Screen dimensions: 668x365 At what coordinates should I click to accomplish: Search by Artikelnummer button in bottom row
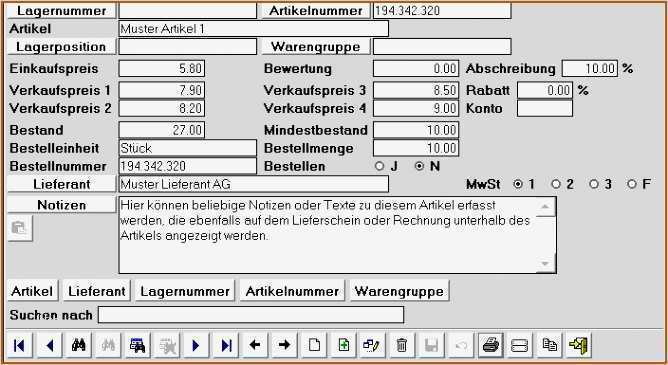click(292, 291)
